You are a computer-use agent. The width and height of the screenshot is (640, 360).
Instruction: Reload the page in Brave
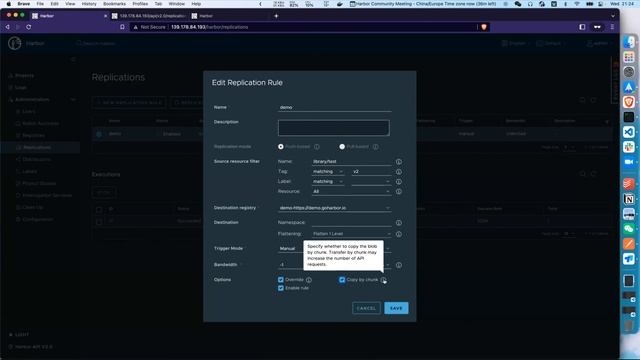pos(29,27)
